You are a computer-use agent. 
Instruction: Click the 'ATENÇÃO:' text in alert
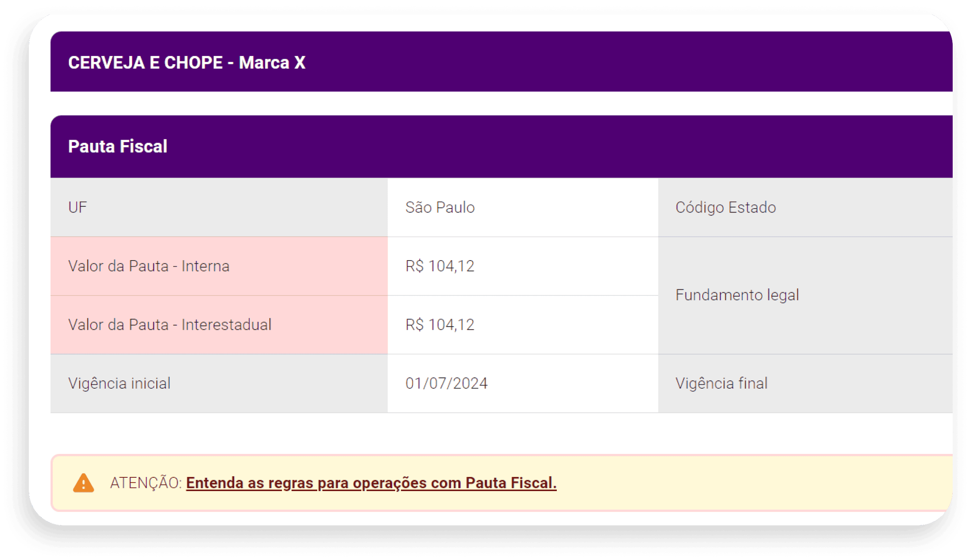146,483
